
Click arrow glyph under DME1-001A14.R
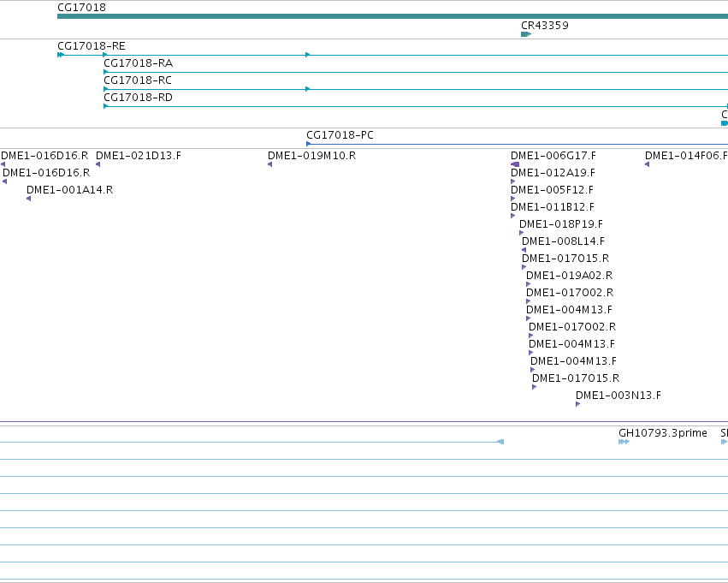[x=29, y=199]
